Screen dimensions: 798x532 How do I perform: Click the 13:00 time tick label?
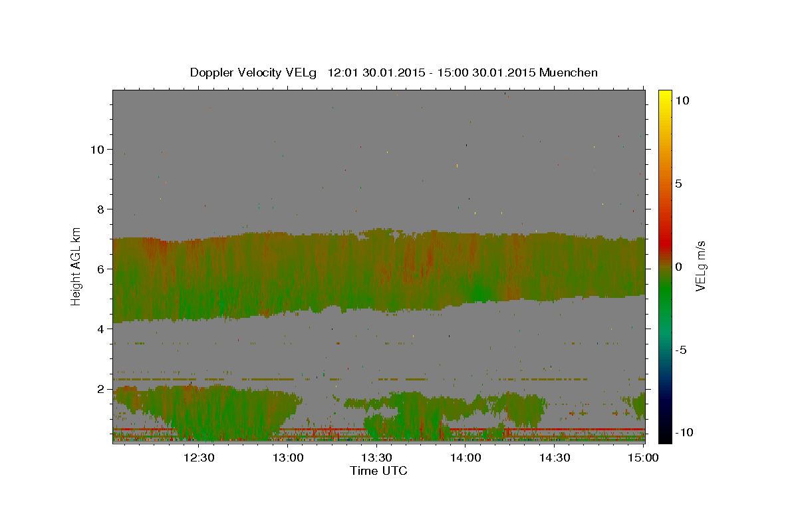(287, 458)
